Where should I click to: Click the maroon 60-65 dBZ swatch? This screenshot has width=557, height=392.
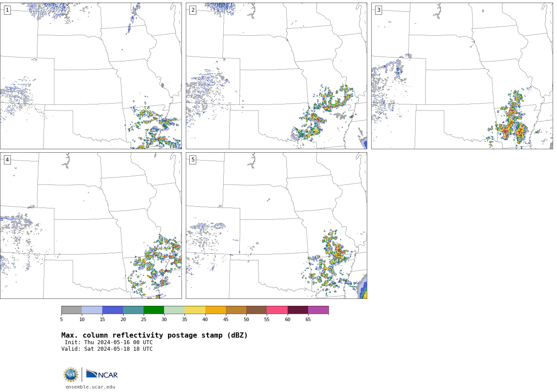click(298, 310)
